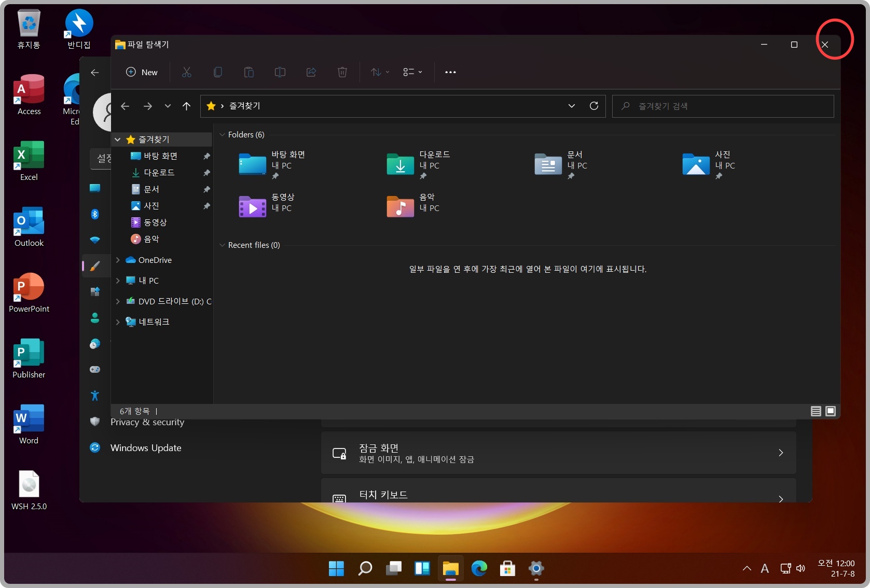
Task: Click the Network wifi icon in Settings sidebar
Action: pos(95,240)
